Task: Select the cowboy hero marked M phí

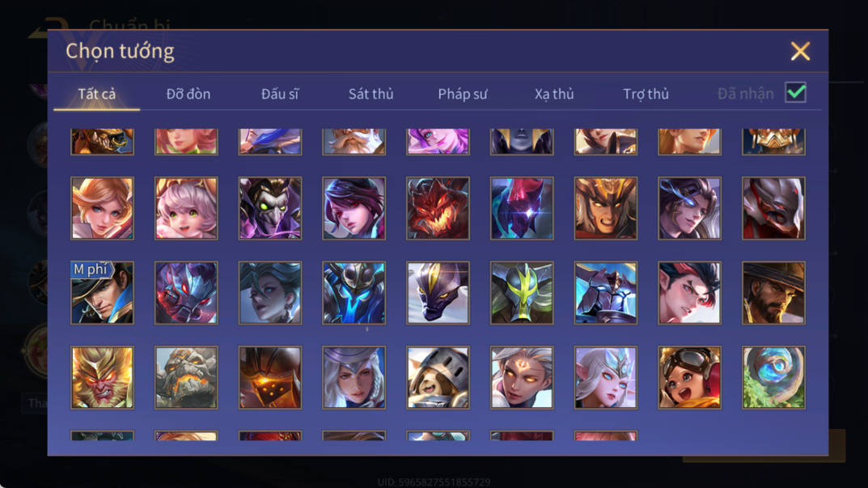Action: pyautogui.click(x=102, y=292)
